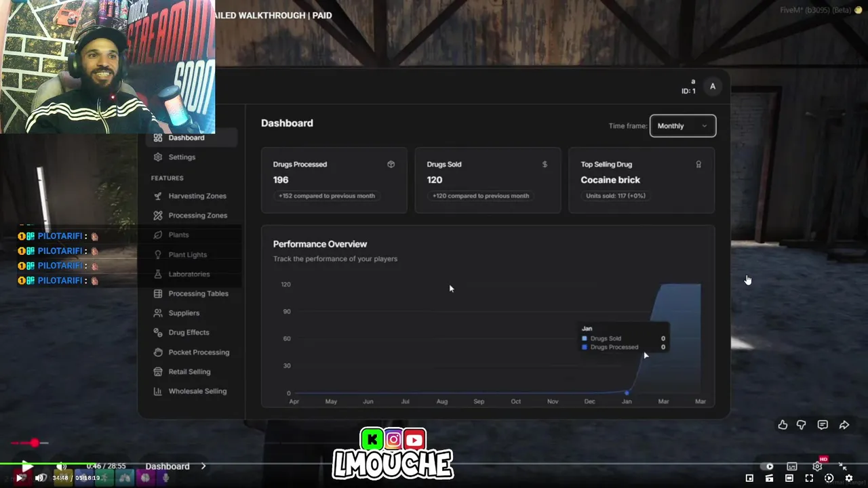Viewport: 868px width, 488px height.
Task: Open the Kick logo icon
Action: coord(372,440)
